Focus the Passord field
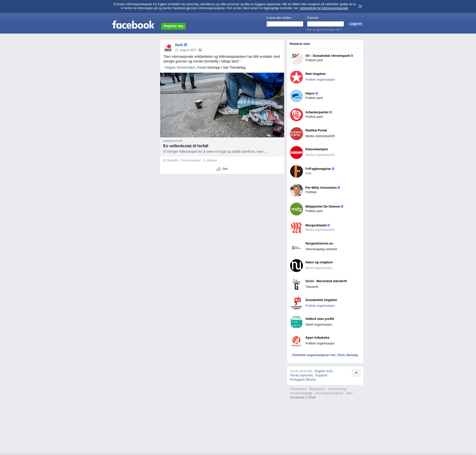Screen dimensions: 476x455 pos(326,24)
